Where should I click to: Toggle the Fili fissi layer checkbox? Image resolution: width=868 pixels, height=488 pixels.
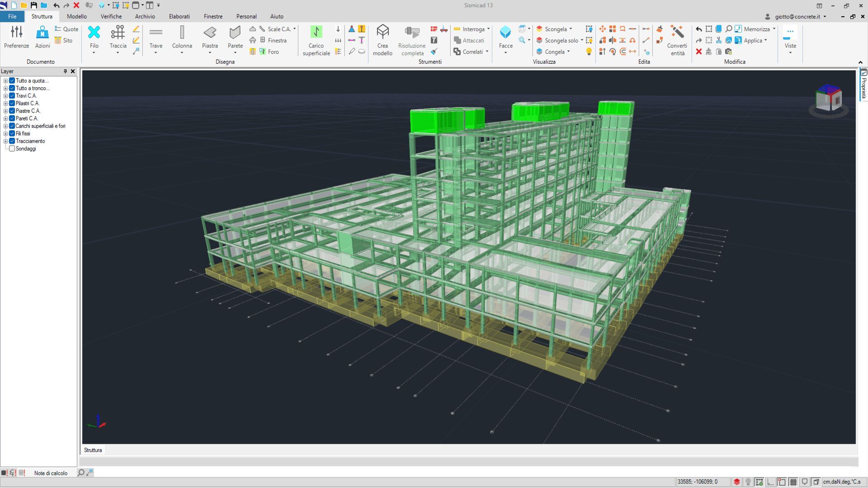pos(12,134)
